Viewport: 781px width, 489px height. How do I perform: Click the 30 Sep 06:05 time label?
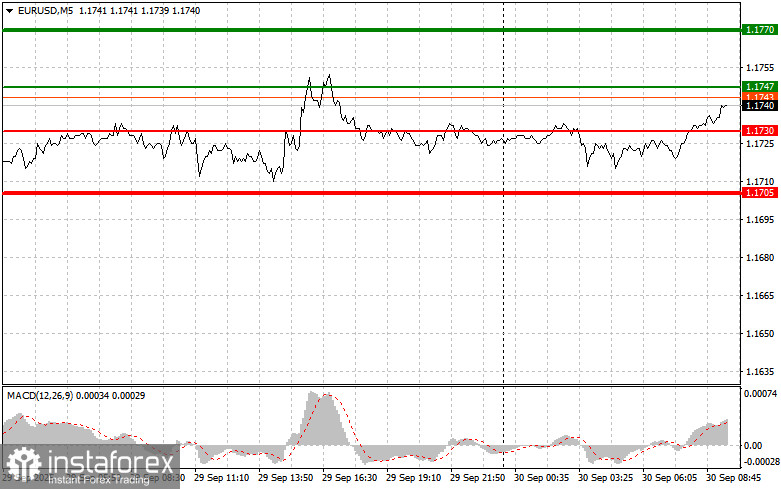pos(669,478)
